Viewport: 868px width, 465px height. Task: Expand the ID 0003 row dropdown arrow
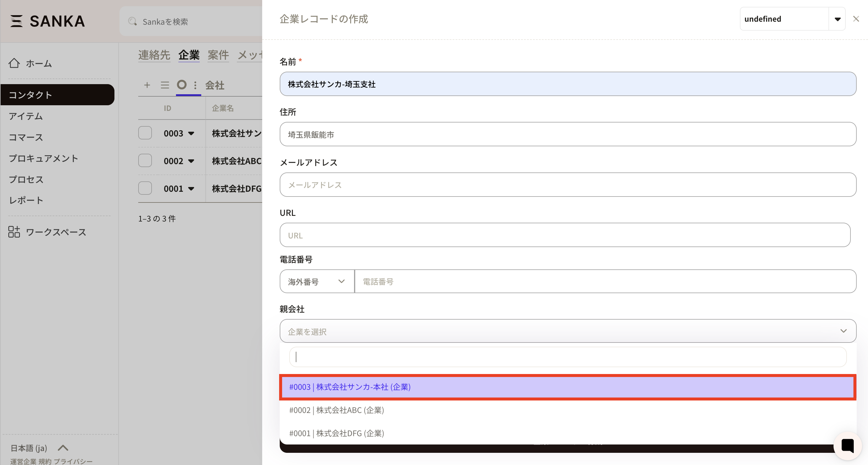tap(191, 133)
